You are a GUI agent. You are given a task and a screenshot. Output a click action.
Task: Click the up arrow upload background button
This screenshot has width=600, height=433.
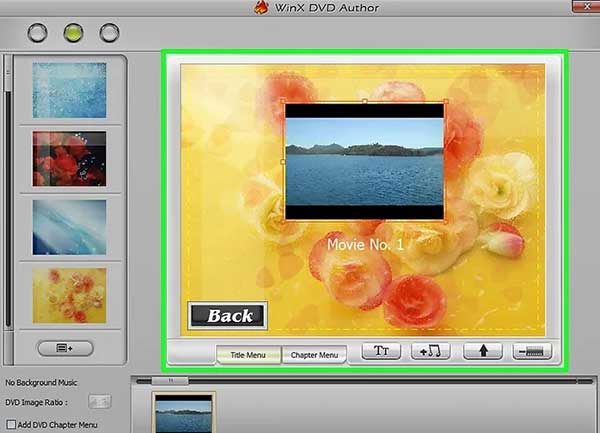pyautogui.click(x=483, y=351)
